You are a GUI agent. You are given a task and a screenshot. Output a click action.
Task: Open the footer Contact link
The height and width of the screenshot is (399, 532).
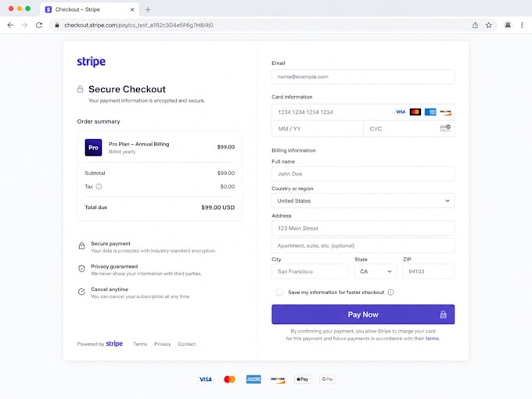click(187, 344)
